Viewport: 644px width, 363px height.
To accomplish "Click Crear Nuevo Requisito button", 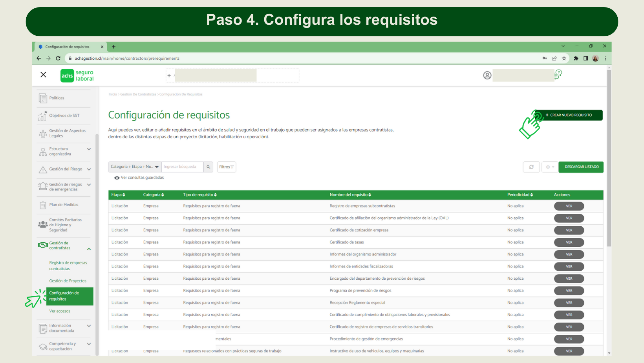I will pos(570,115).
